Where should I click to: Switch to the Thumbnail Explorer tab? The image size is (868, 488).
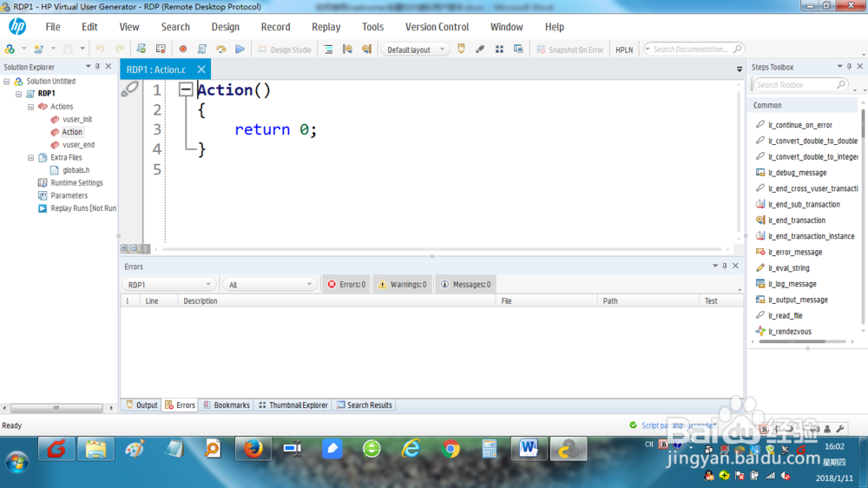click(x=293, y=405)
